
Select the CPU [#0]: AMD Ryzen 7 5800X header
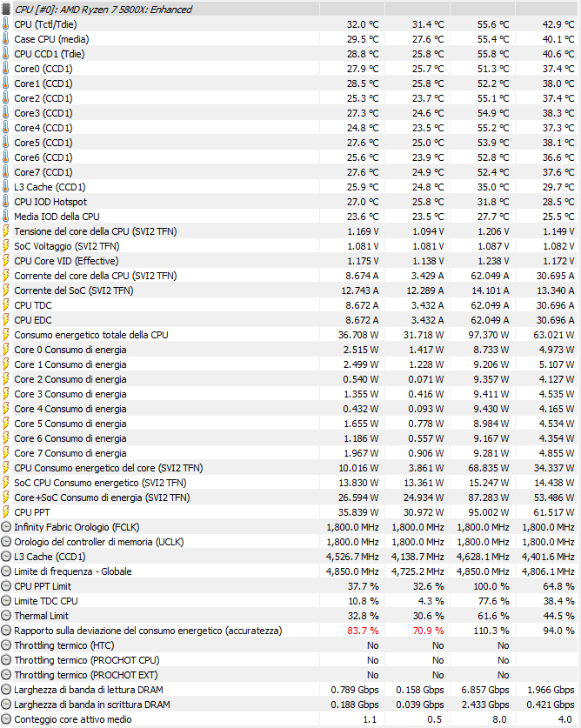point(104,10)
